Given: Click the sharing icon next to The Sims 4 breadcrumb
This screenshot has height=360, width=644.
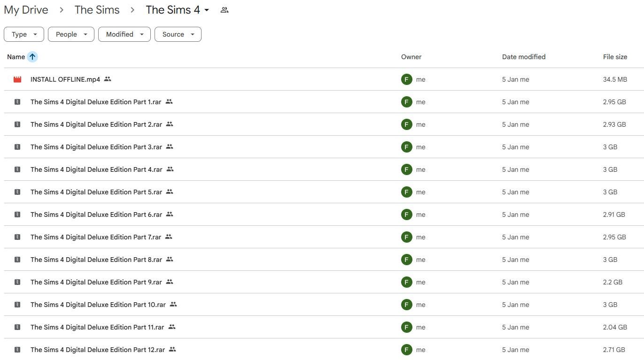Looking at the screenshot, I should pyautogui.click(x=224, y=9).
